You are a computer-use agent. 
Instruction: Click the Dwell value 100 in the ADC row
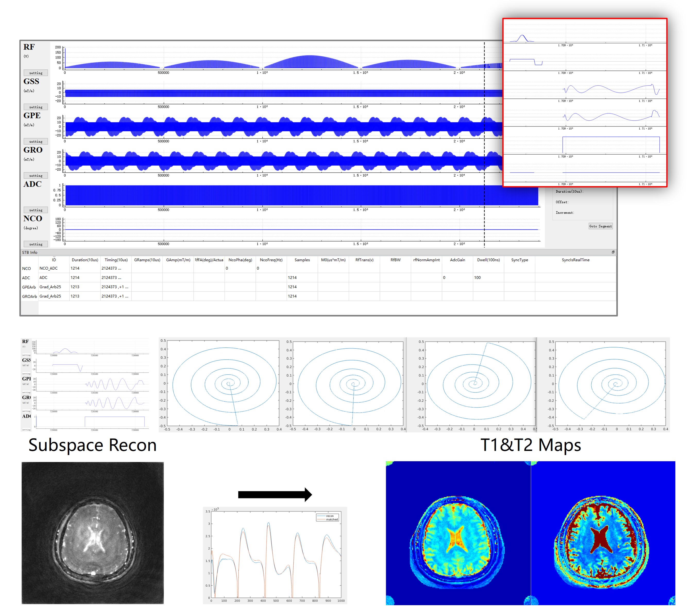pyautogui.click(x=489, y=278)
